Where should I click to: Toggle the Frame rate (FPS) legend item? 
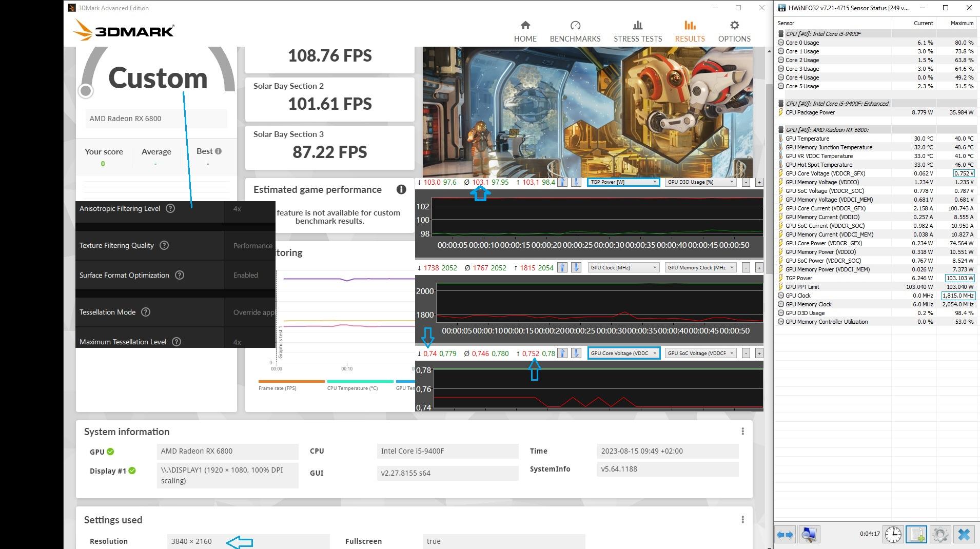click(x=291, y=385)
